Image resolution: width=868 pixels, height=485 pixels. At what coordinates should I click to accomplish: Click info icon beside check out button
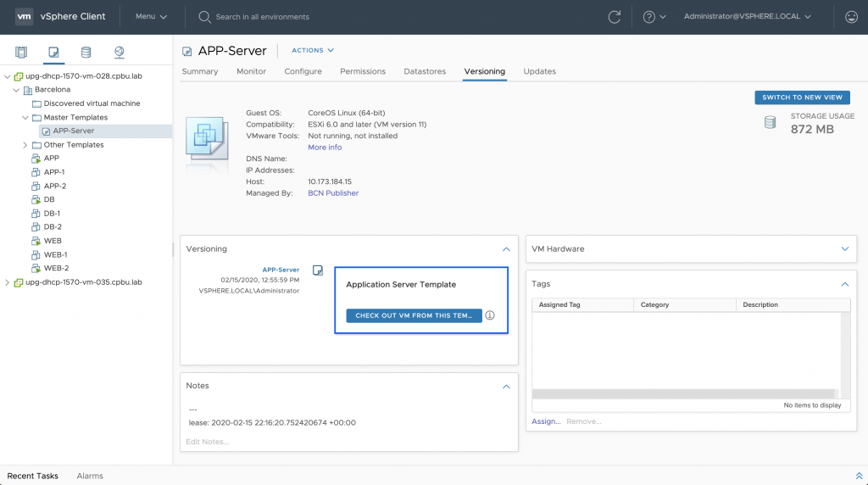click(490, 315)
